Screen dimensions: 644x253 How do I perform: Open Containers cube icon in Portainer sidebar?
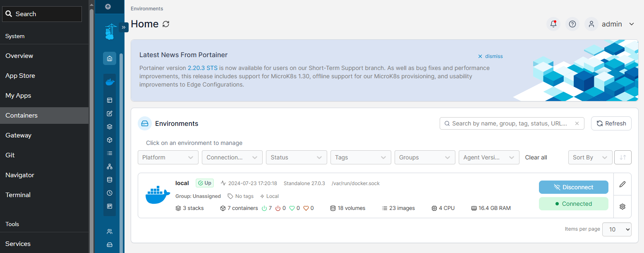[x=110, y=140]
